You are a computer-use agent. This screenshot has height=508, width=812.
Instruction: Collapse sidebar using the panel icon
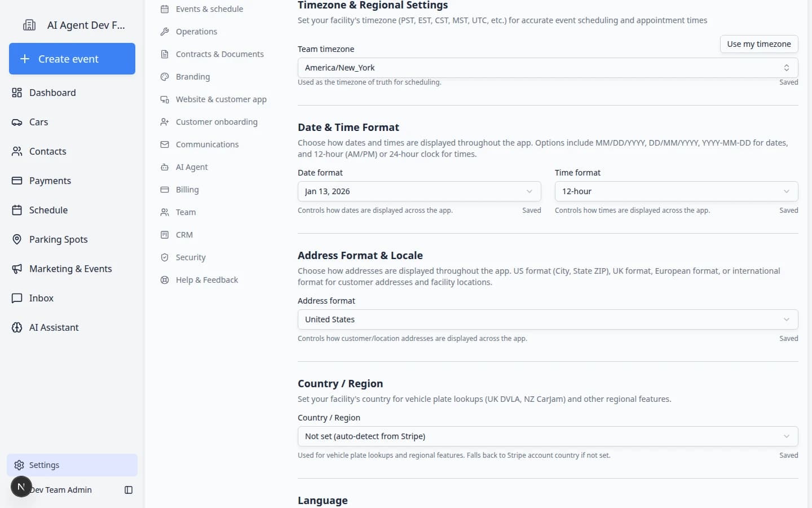pos(129,490)
